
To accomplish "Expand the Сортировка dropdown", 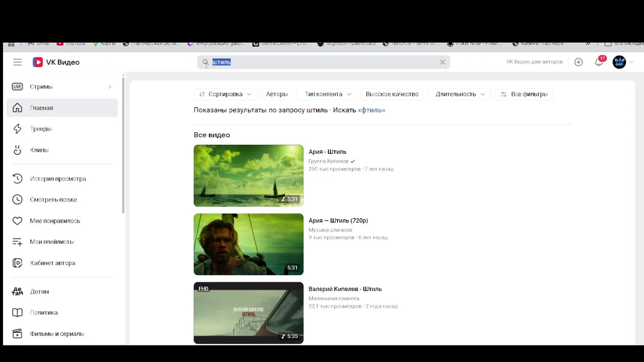I will 225,94.
